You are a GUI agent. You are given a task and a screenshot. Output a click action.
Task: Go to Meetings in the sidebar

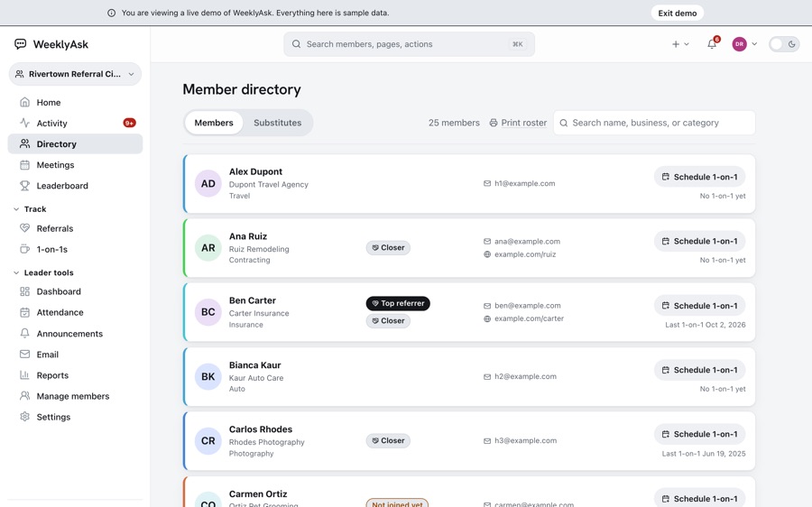75,165
